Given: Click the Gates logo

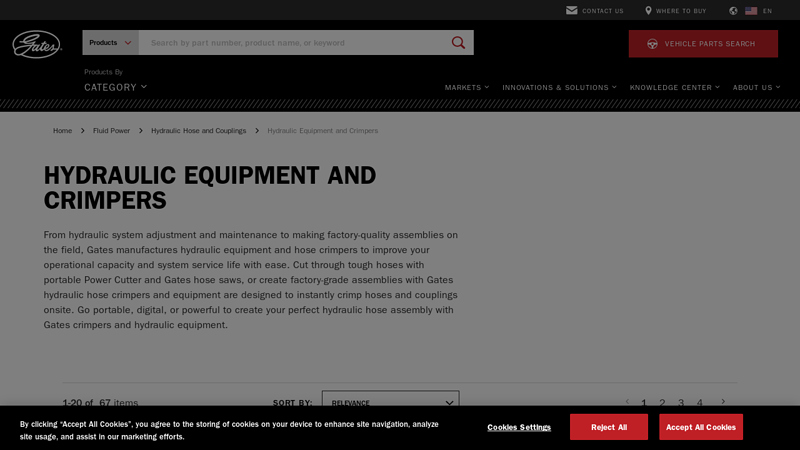Looking at the screenshot, I should [37, 44].
